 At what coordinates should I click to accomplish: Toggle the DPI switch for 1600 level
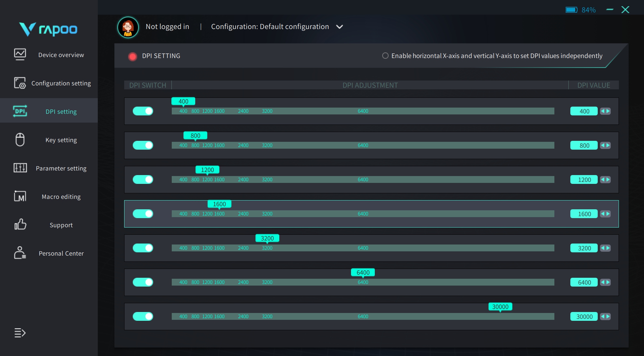pos(143,214)
